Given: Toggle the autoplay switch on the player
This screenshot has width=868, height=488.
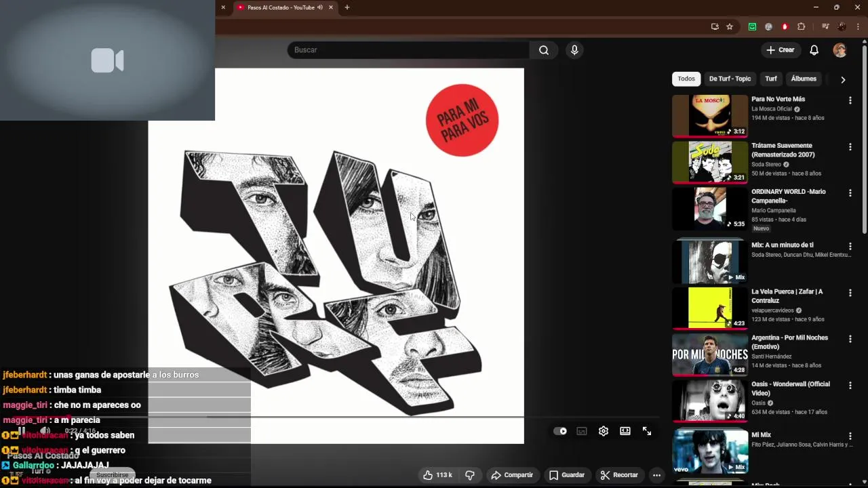Looking at the screenshot, I should [x=560, y=431].
